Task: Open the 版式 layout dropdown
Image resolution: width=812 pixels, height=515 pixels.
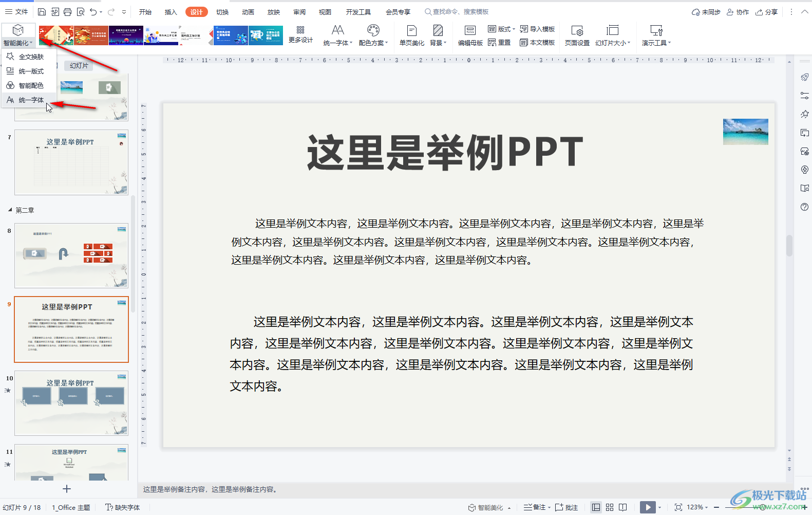Action: tap(501, 29)
